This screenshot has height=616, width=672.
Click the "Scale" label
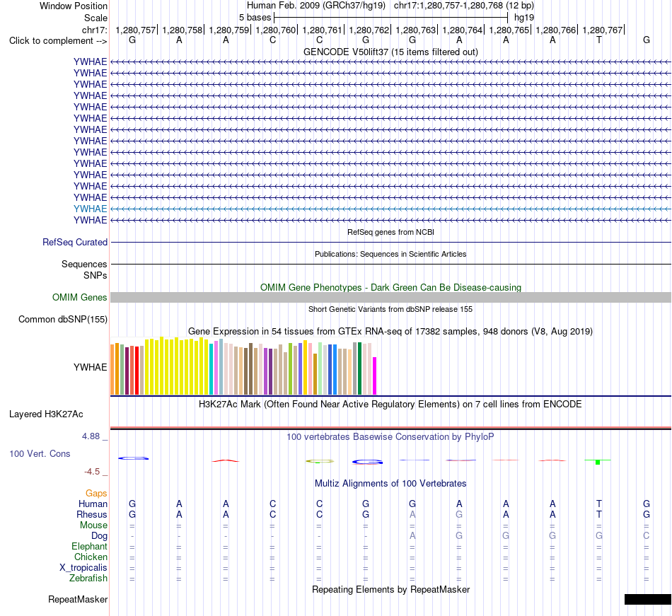pos(95,18)
